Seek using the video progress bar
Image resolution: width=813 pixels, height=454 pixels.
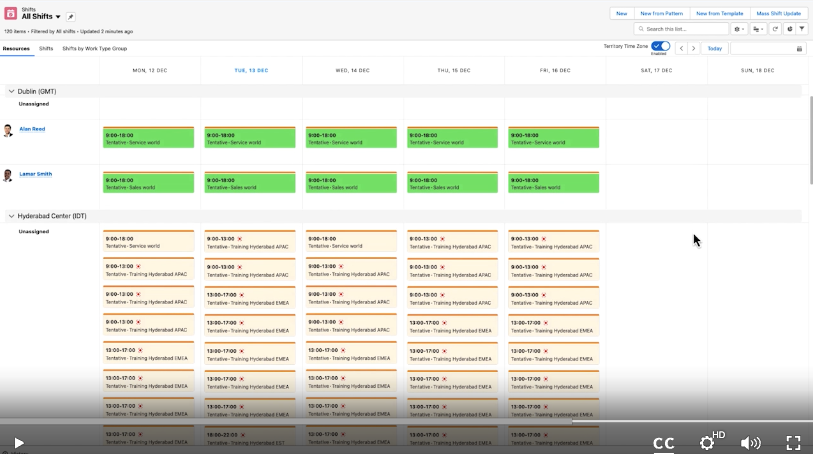pyautogui.click(x=406, y=422)
